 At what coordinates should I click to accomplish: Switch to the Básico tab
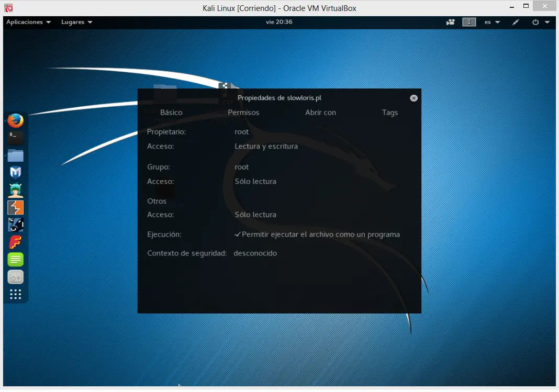tap(171, 112)
